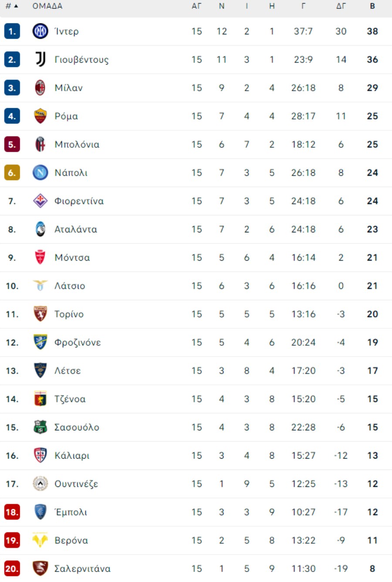Click the Juventus logo icon
This screenshot has width=392, height=582.
pyautogui.click(x=40, y=60)
